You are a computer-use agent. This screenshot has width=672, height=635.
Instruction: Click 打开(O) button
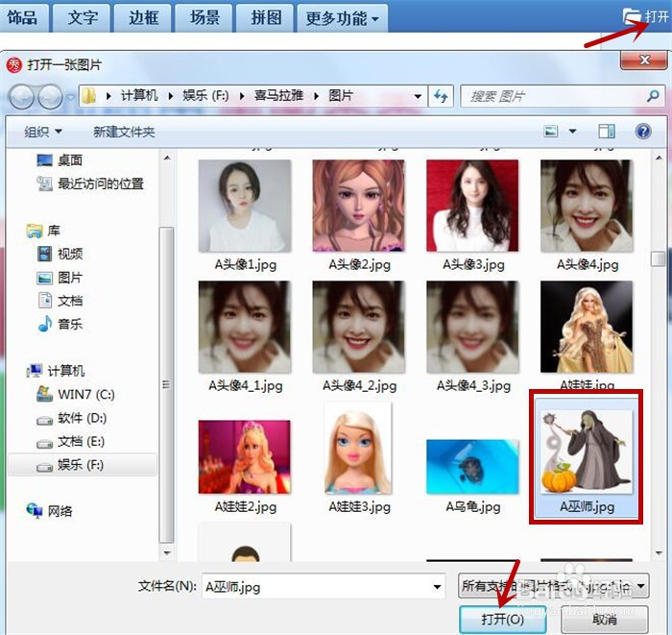[x=502, y=619]
